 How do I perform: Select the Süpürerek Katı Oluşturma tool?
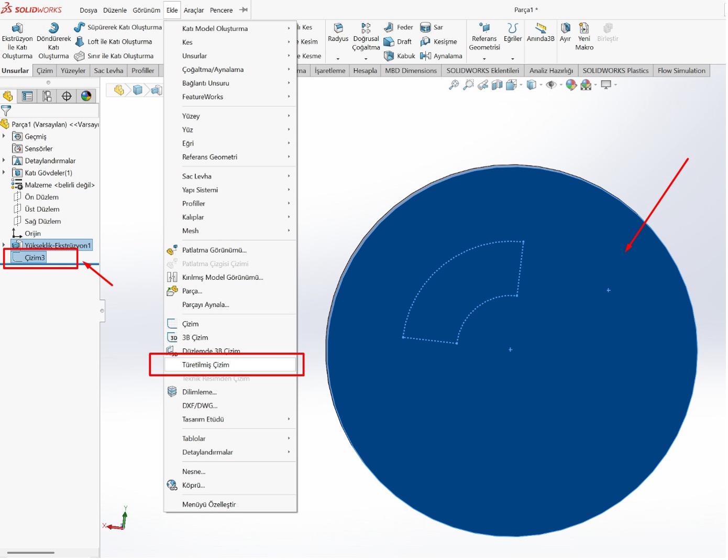coord(118,27)
